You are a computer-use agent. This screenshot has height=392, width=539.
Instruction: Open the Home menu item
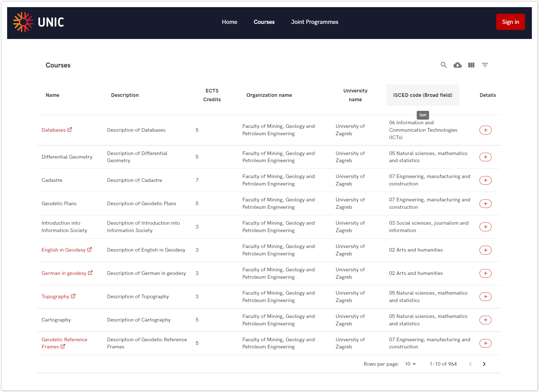click(229, 22)
